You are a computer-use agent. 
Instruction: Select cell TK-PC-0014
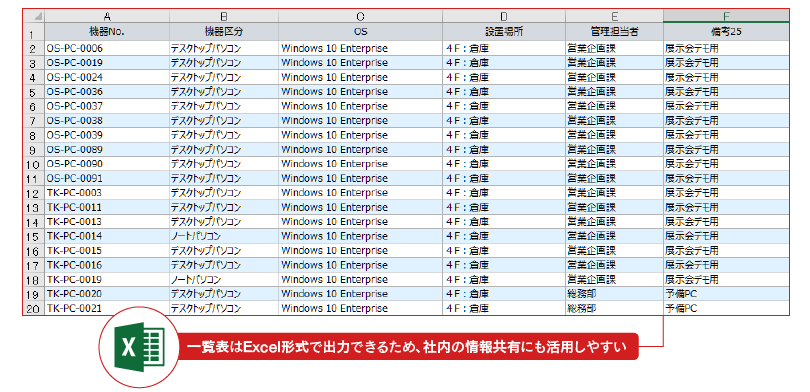point(107,237)
